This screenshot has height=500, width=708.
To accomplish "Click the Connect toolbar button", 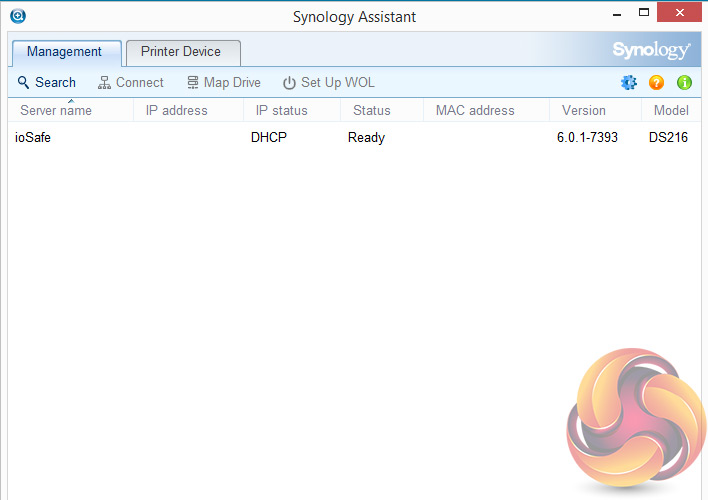I will point(130,83).
